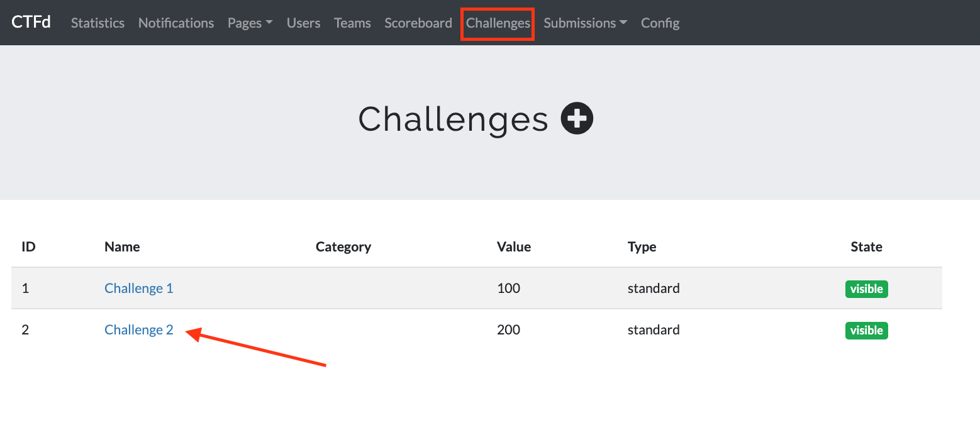Sort by the ID column header

click(28, 247)
